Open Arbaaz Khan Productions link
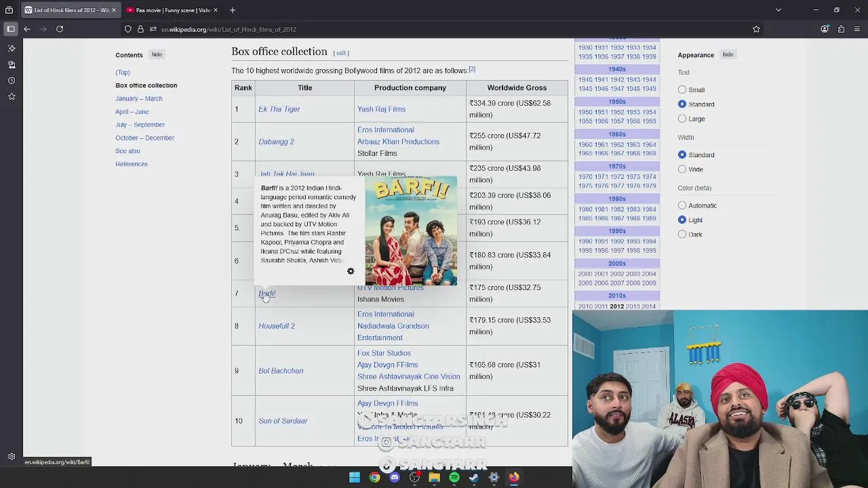The width and height of the screenshot is (868, 488). coord(398,142)
